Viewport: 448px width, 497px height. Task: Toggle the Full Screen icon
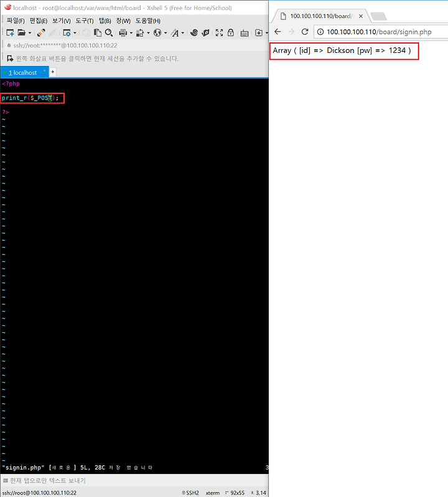[219, 32]
